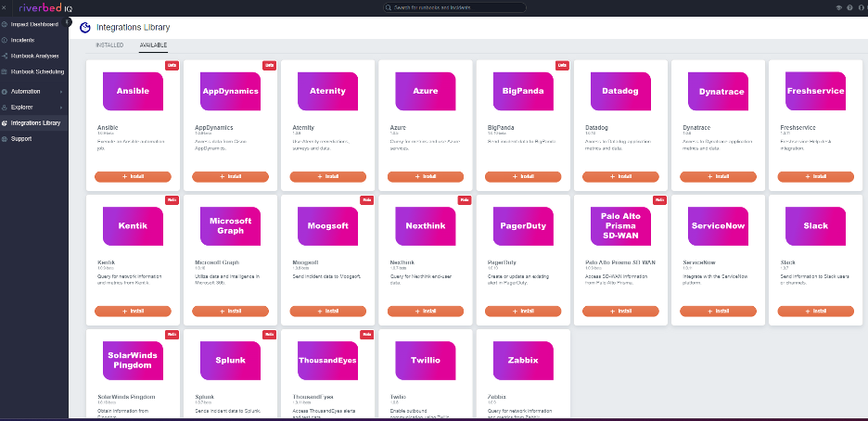Select the Available tab
Image resolution: width=868 pixels, height=421 pixels.
tap(153, 45)
